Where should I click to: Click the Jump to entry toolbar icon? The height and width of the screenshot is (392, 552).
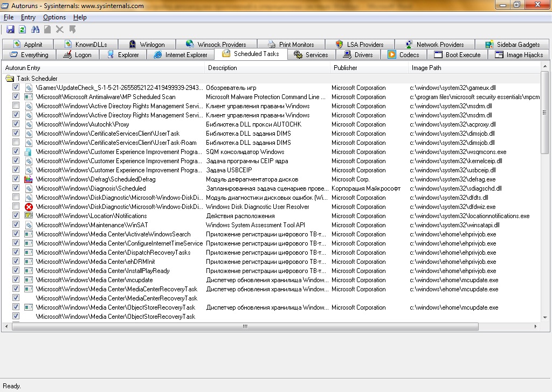click(73, 30)
